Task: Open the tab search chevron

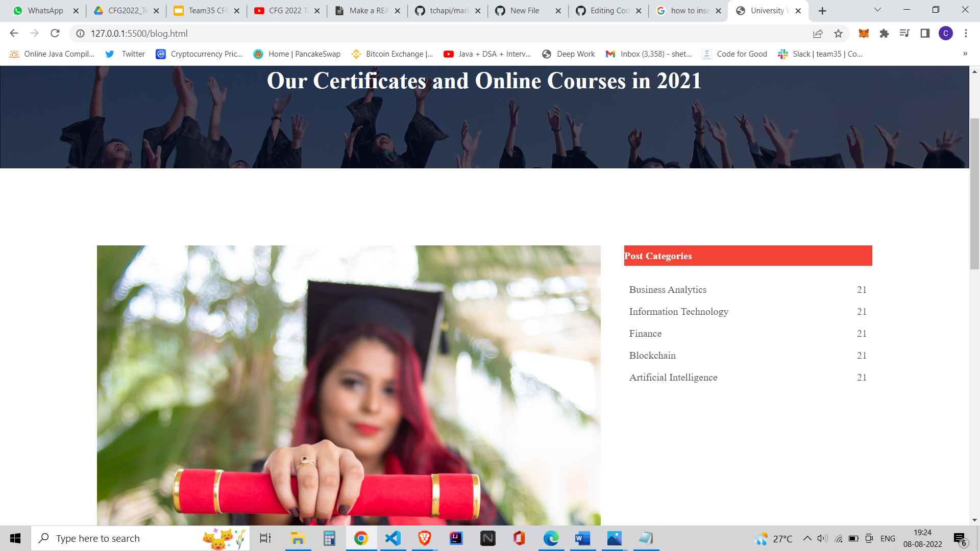Action: point(877,10)
